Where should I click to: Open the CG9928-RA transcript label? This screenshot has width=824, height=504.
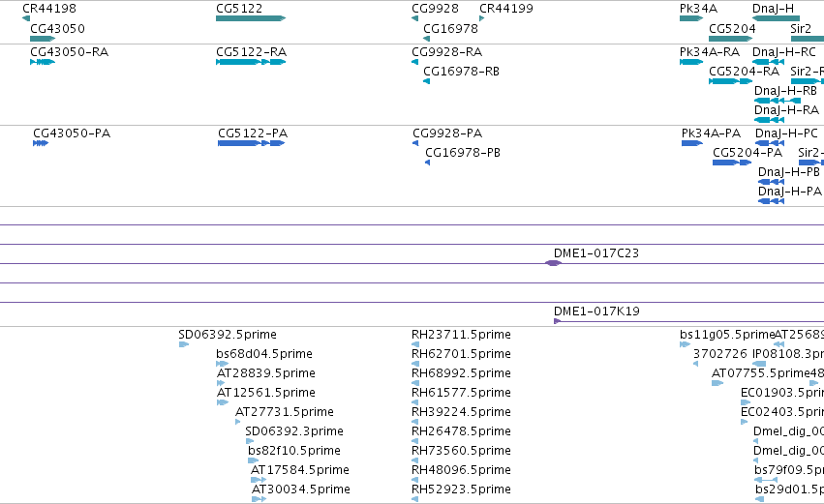[446, 52]
